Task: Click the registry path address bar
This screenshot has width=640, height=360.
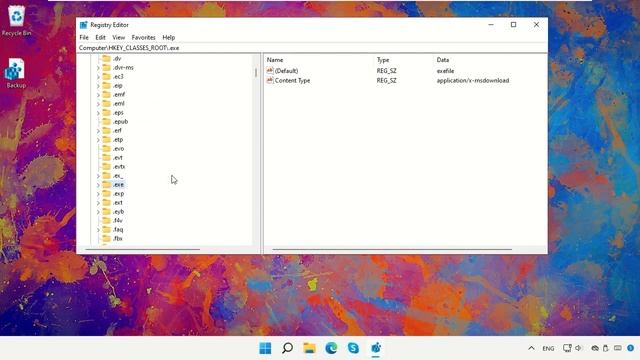Action: click(x=312, y=48)
